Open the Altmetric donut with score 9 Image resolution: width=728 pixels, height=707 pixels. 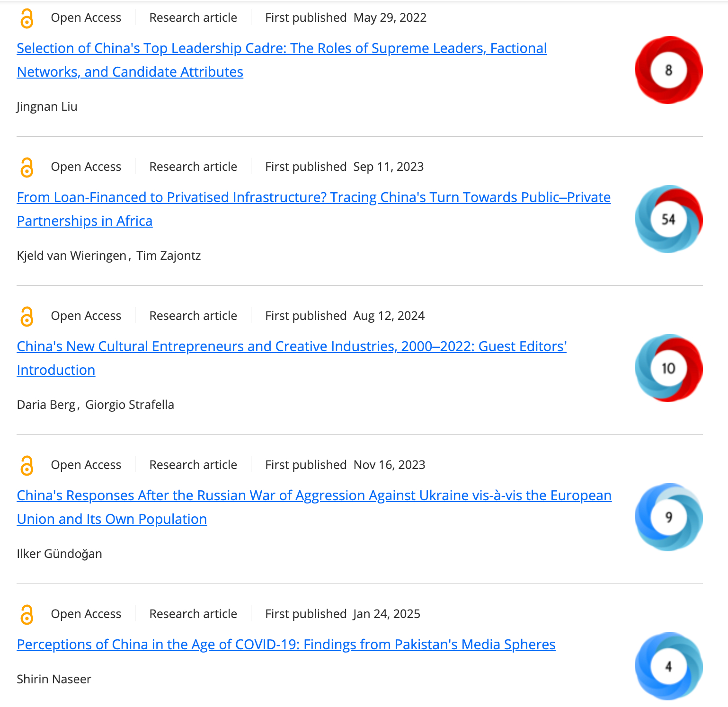coord(668,517)
